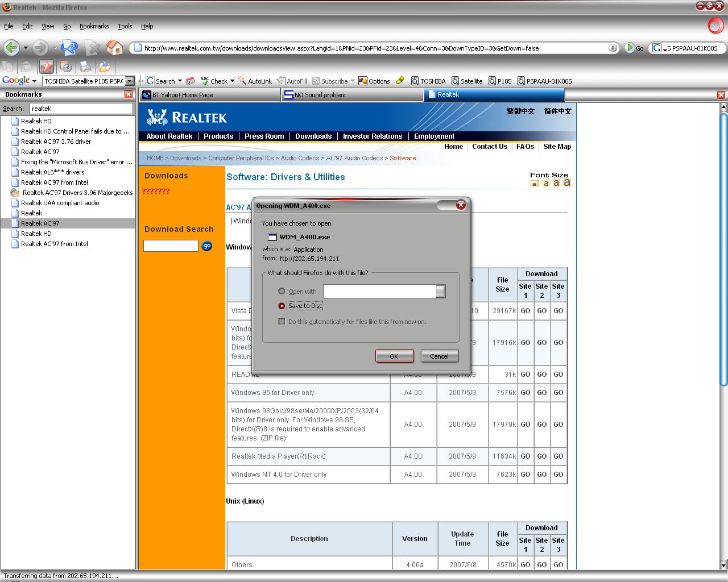
Task: Close the Bookmarks sidebar with red X
Action: (129, 94)
